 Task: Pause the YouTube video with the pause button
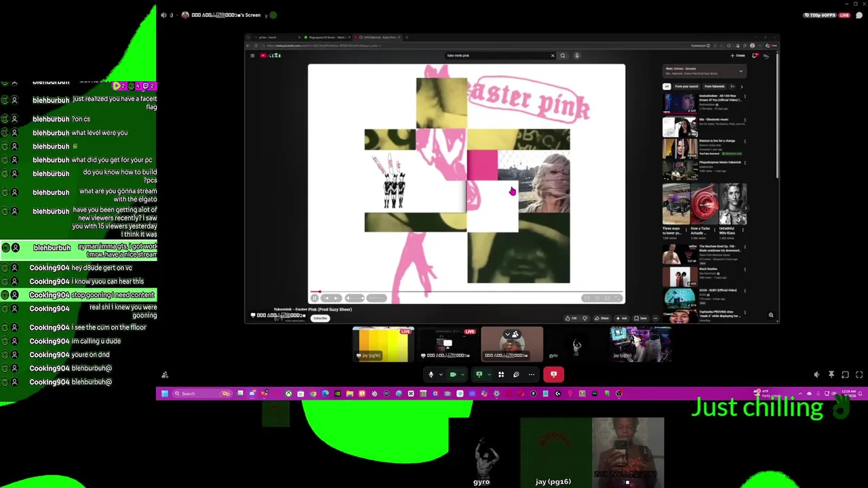[x=315, y=298]
